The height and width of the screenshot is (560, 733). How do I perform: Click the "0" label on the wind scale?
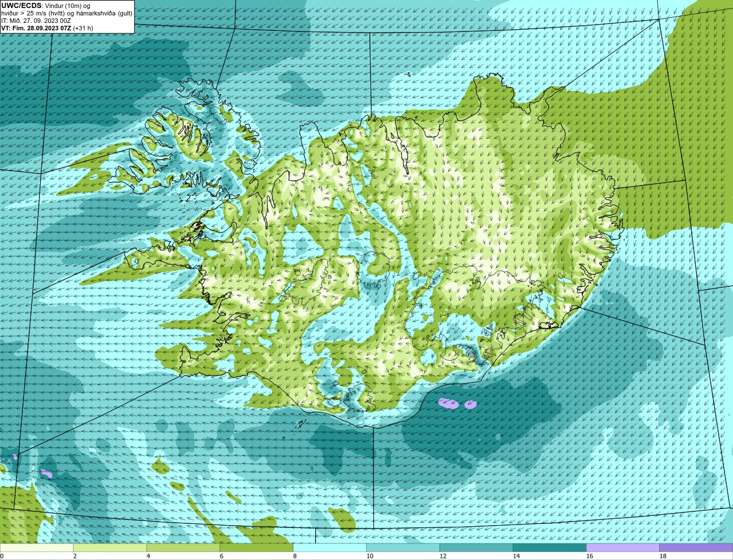2,556
